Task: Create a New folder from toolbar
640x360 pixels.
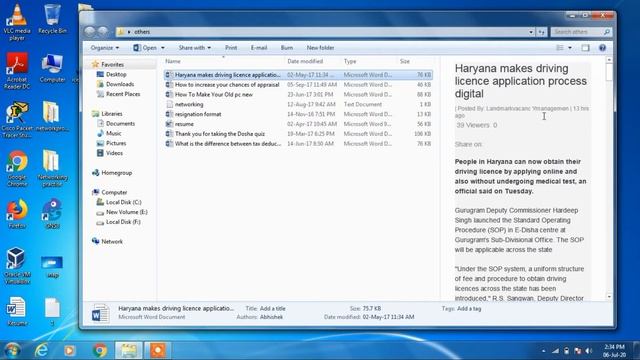Action: (320, 48)
